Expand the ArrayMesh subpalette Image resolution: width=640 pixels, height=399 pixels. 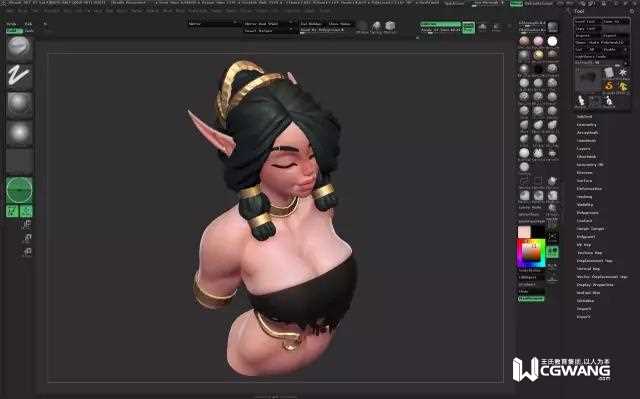coord(587,133)
